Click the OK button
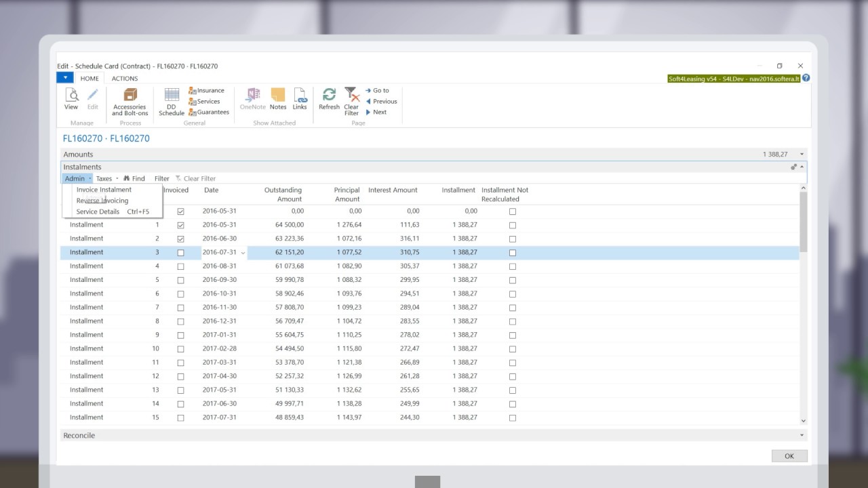 point(789,456)
